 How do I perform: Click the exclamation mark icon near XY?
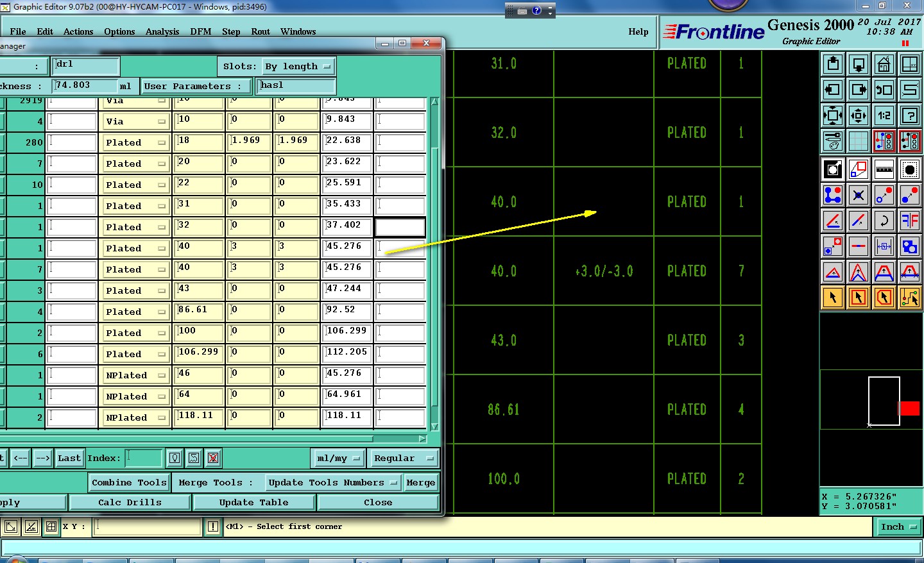tap(213, 527)
